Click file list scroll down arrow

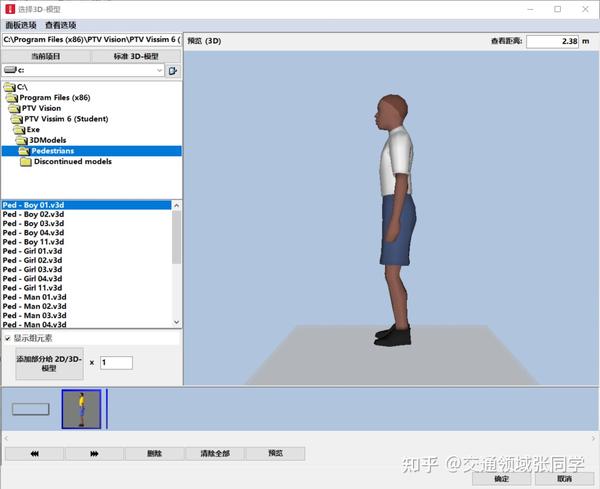coord(176,322)
